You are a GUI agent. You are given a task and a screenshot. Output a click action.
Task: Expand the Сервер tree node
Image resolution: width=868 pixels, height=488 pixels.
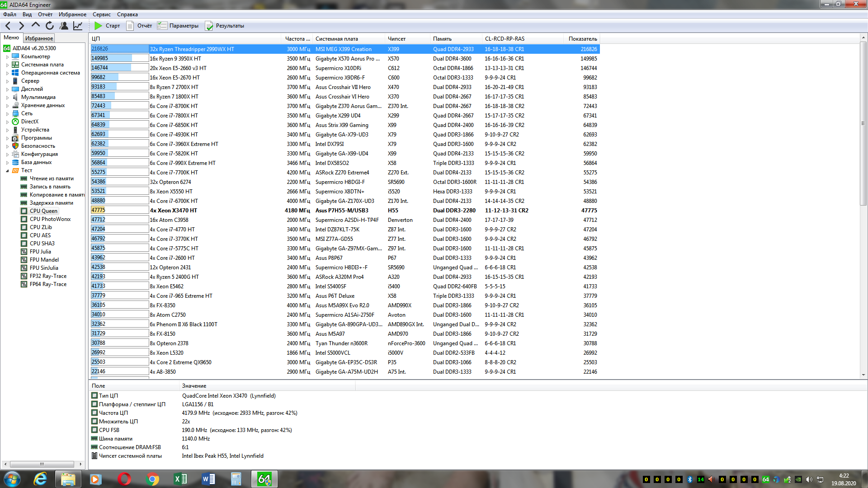click(x=7, y=81)
